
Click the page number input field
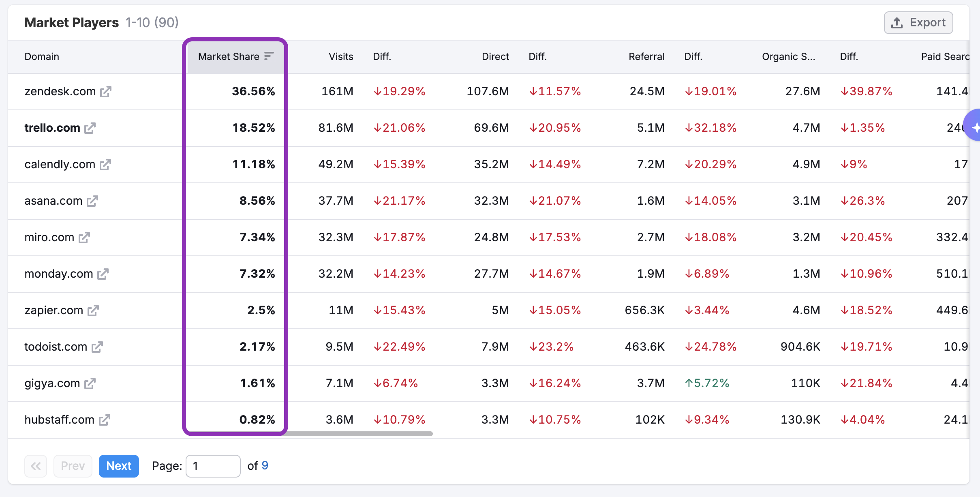(x=213, y=466)
